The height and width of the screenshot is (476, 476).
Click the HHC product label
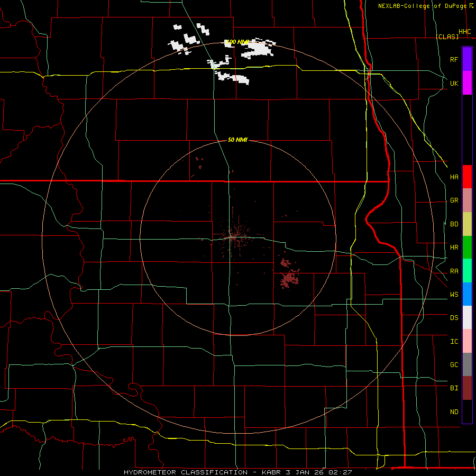tap(464, 32)
